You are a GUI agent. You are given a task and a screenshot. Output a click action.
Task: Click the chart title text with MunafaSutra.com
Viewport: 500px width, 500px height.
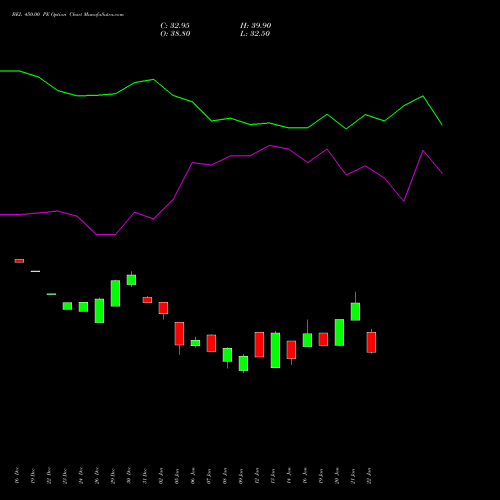tap(68, 15)
